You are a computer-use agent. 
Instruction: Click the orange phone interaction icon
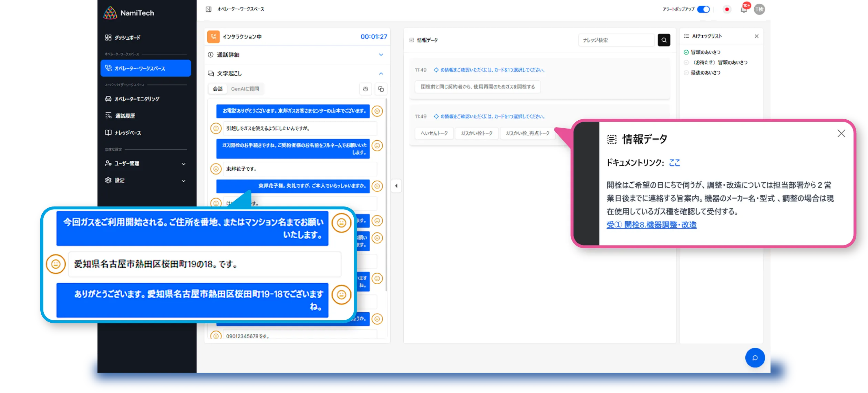[x=213, y=37]
